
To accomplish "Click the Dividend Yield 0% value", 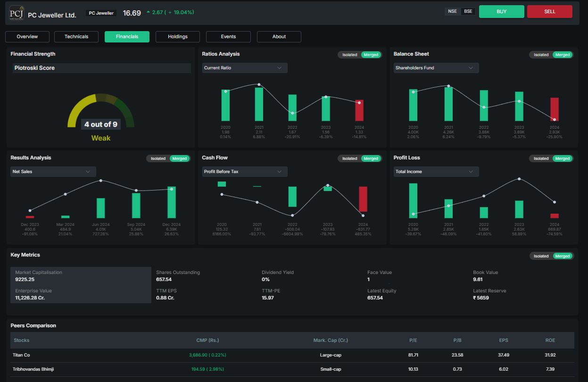I will point(266,279).
